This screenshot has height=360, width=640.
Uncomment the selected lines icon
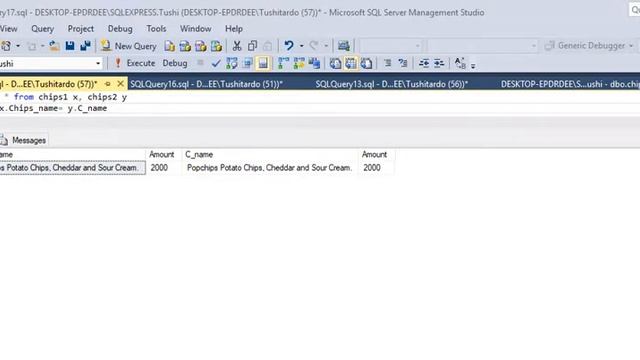coord(403,63)
